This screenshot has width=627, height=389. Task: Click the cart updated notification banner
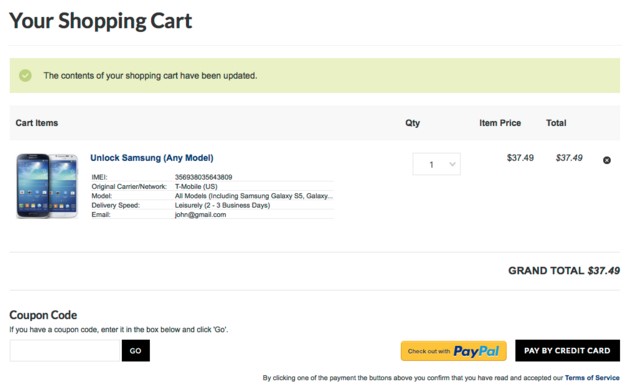(x=315, y=76)
